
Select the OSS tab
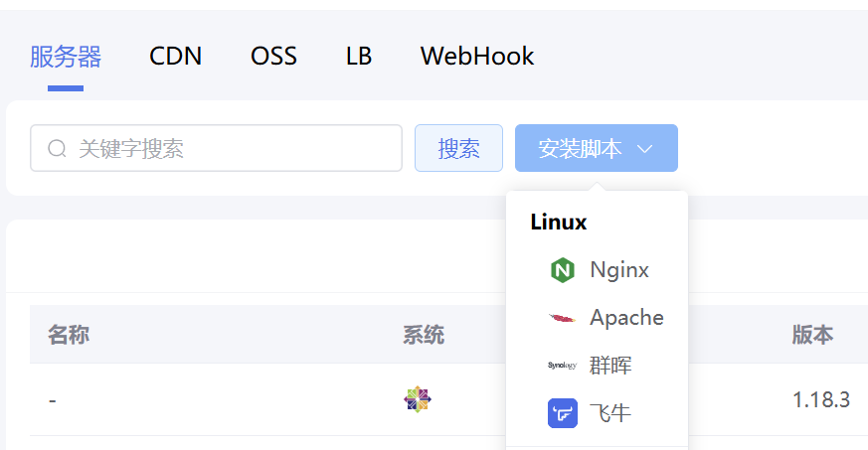click(273, 57)
